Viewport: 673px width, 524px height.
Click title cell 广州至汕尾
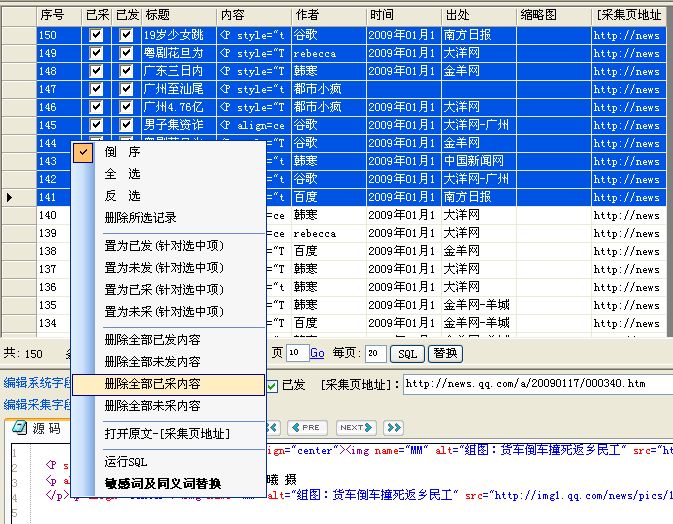[x=179, y=89]
